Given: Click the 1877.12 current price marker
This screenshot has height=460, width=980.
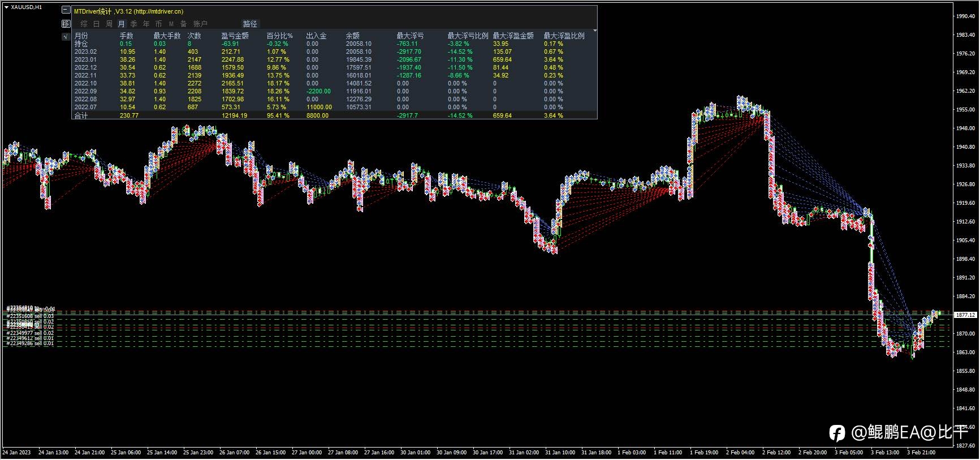Looking at the screenshot, I should coord(965,315).
